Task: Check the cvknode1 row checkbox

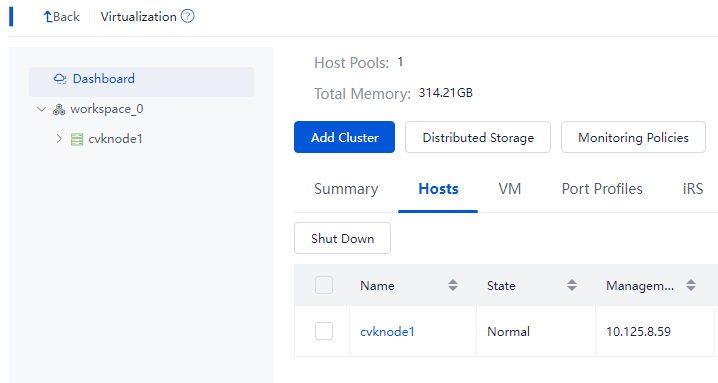Action: [324, 331]
